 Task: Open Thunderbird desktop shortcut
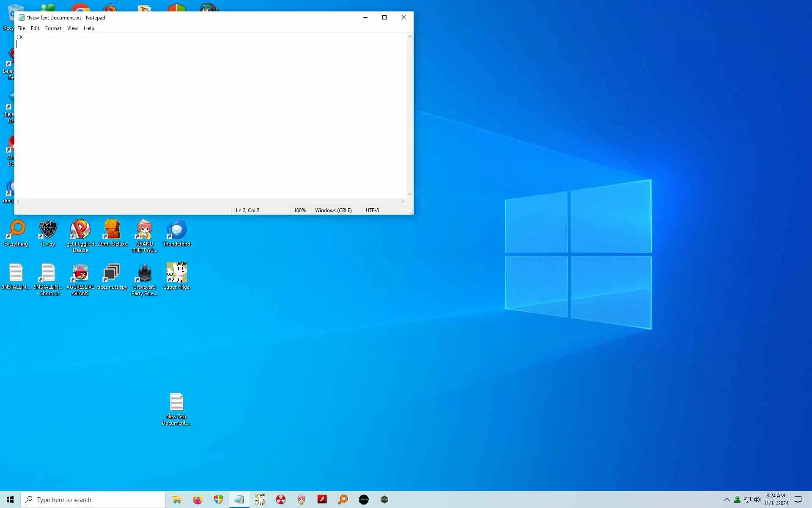[177, 232]
